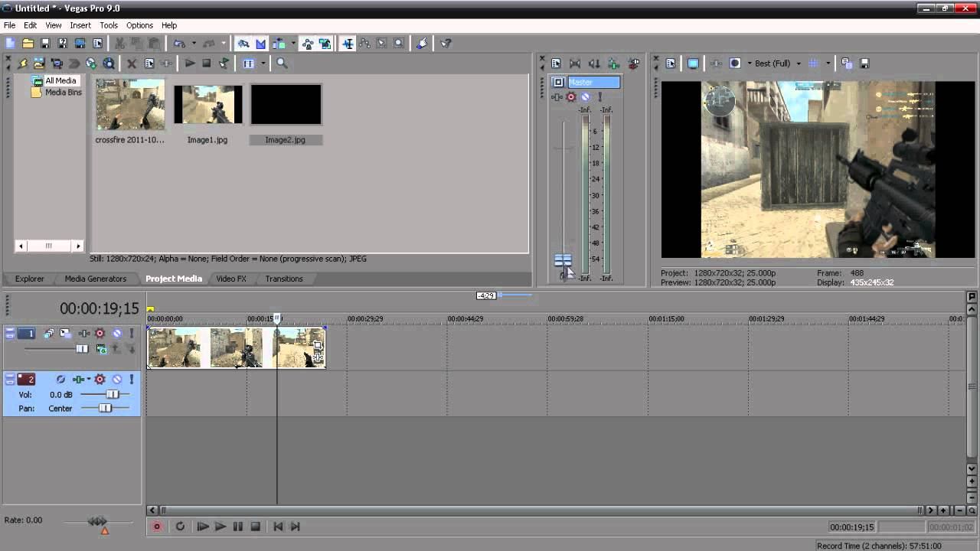Click the Open project folder icon
Viewport: 980px width, 551px height.
click(x=28, y=44)
